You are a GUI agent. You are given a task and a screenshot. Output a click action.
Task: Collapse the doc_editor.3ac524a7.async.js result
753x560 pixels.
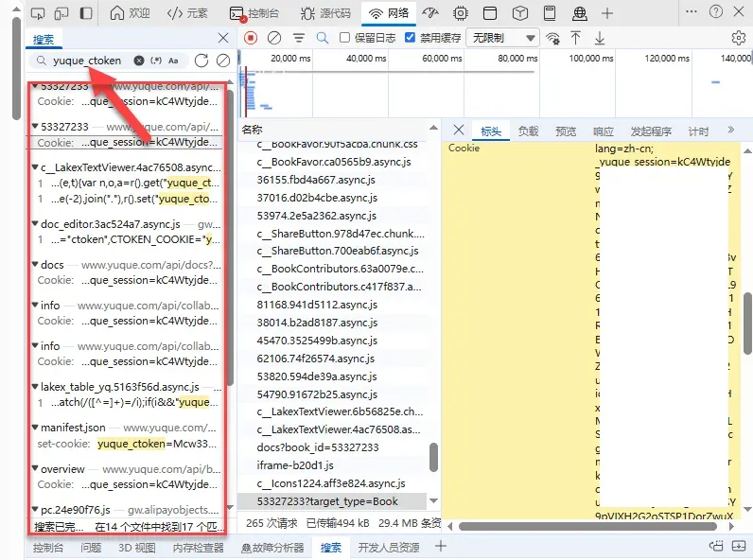coord(35,225)
